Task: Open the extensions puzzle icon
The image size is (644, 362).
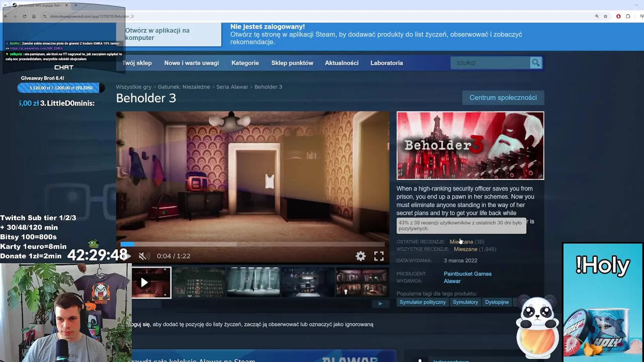Action: coord(628,16)
